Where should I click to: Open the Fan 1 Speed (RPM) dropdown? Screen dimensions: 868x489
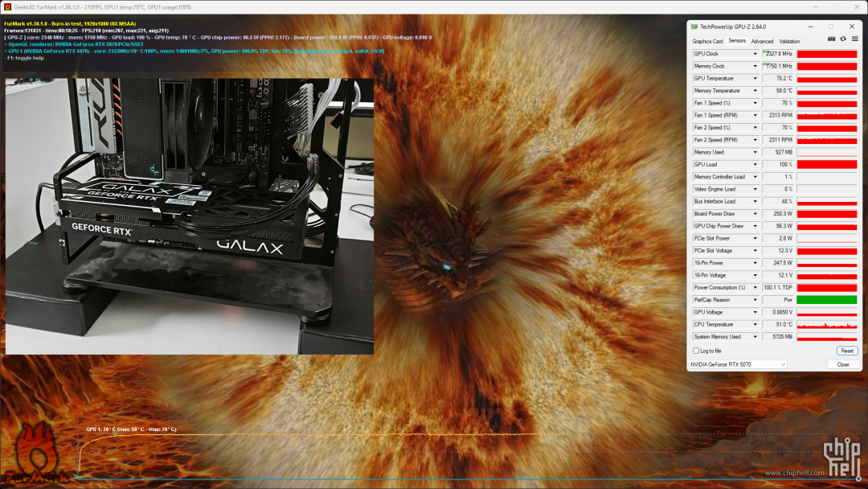(x=755, y=115)
